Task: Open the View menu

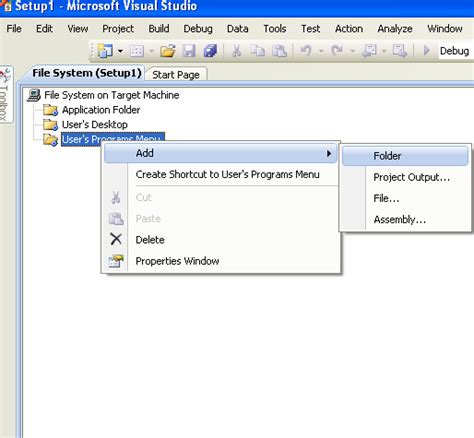Action: pyautogui.click(x=78, y=29)
